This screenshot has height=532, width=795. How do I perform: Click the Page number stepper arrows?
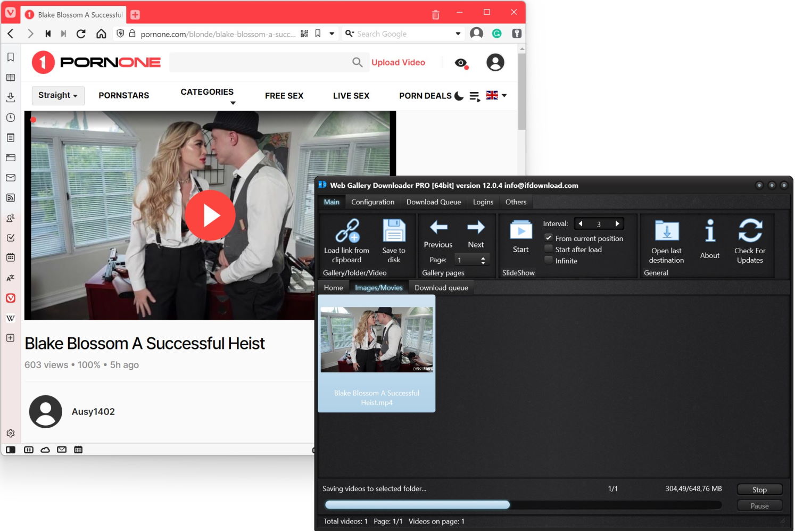[x=483, y=260]
